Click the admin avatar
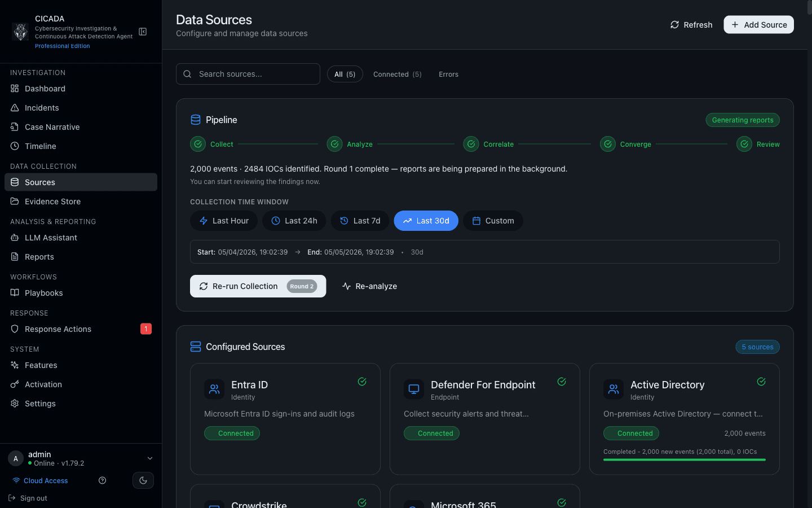Image resolution: width=812 pixels, height=508 pixels. point(16,458)
